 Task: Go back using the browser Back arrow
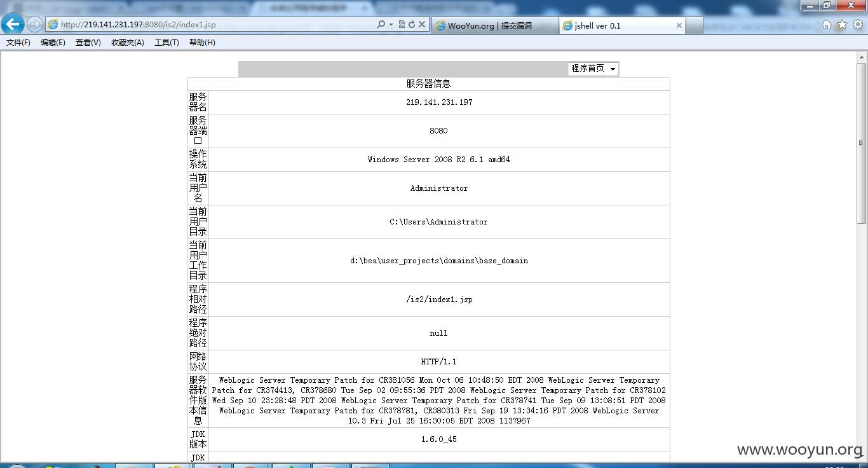point(13,24)
